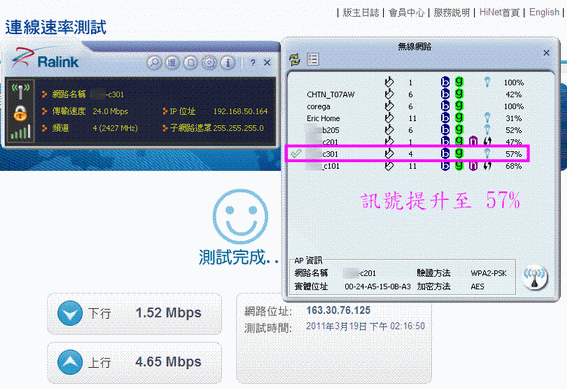Click the AES encryption value

click(477, 287)
